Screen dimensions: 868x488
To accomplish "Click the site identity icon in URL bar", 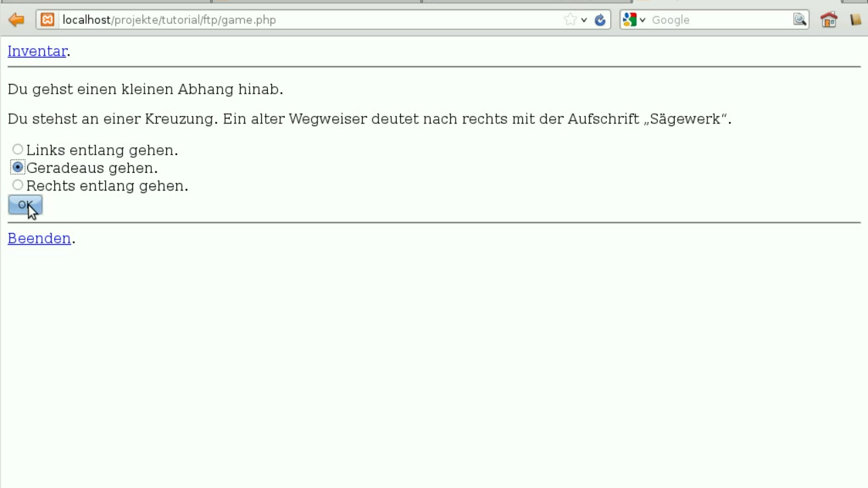I will (47, 20).
